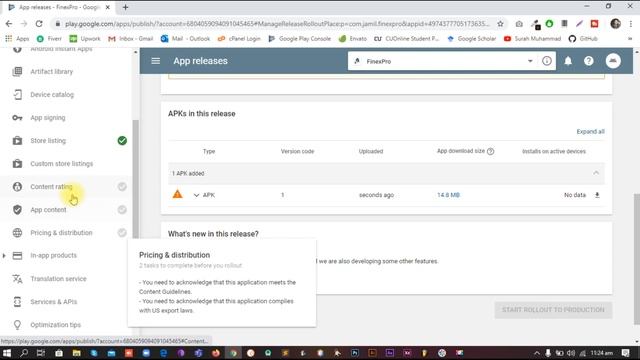This screenshot has height=360, width=640.
Task: Click the Pricing & distribution grey status check
Action: click(122, 232)
